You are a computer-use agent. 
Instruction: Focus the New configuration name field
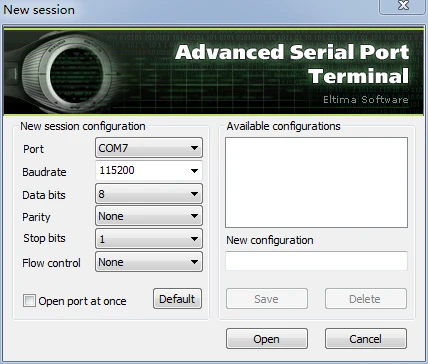pos(316,261)
